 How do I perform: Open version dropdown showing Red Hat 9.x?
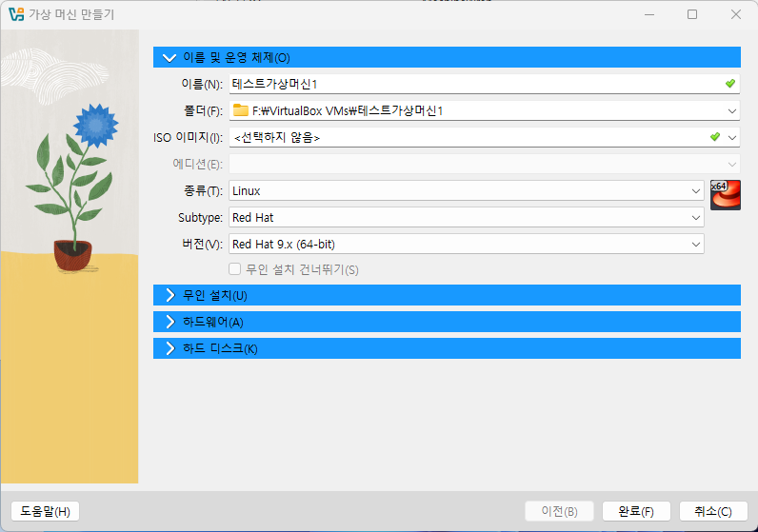466,244
